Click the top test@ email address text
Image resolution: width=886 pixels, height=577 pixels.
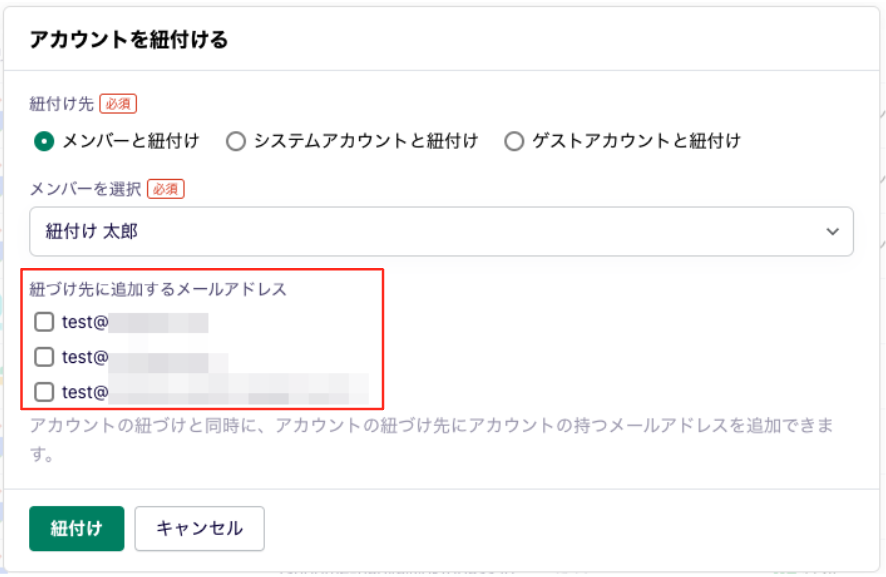click(x=135, y=322)
